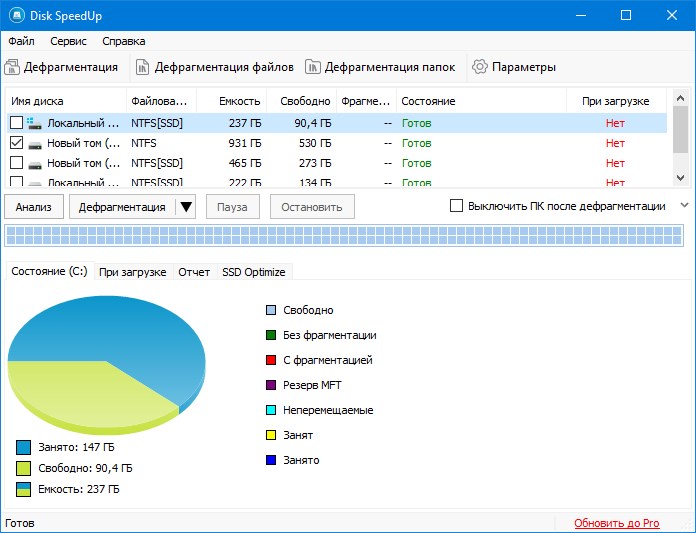696x533 pixels.
Task: Uncheck the Новый том 931 ГБ checkbox
Action: point(16,142)
